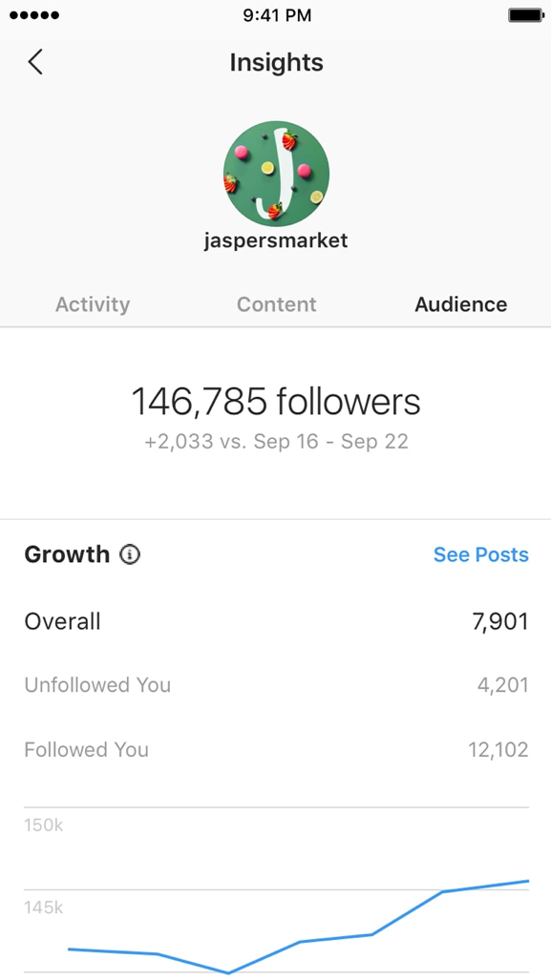Tap the back arrow icon

click(35, 62)
